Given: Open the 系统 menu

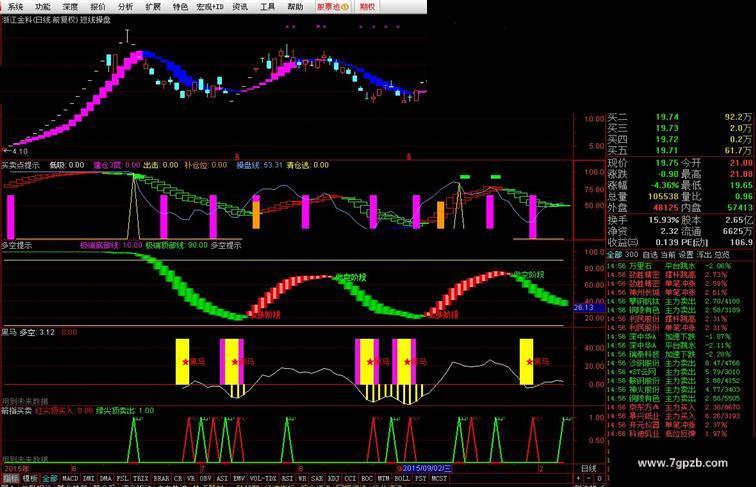Looking at the screenshot, I should [x=14, y=7].
